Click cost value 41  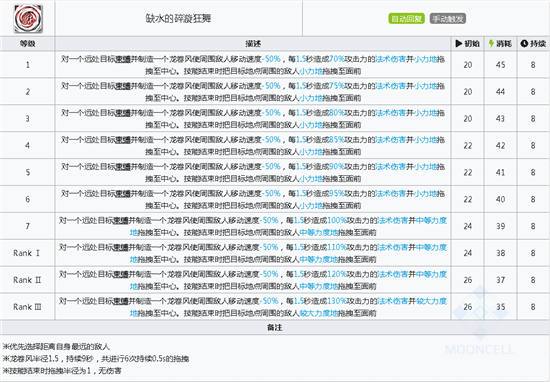click(501, 173)
